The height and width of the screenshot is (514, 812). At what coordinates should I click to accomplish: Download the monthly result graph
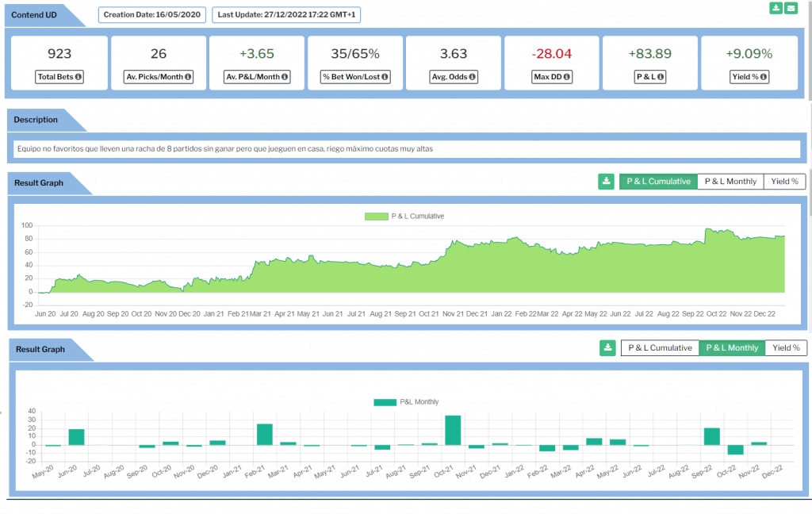[x=607, y=347]
